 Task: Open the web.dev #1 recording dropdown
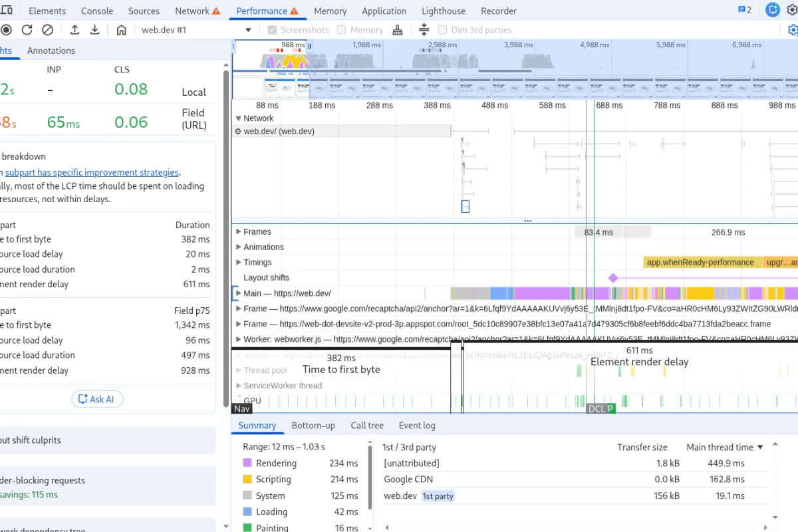click(x=196, y=30)
